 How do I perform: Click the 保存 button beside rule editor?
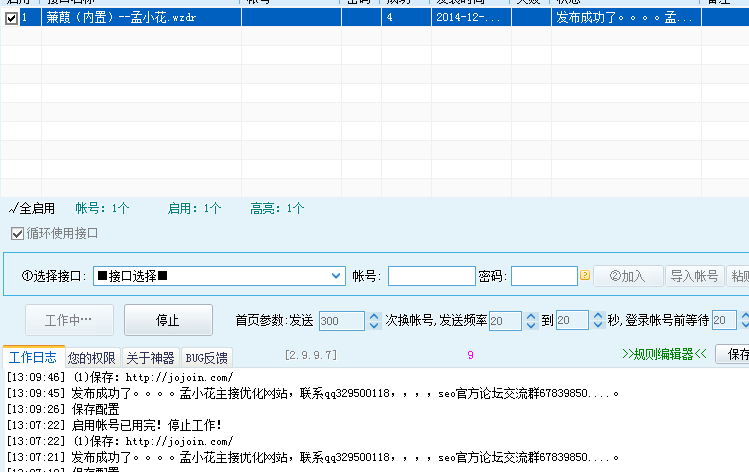pos(733,354)
